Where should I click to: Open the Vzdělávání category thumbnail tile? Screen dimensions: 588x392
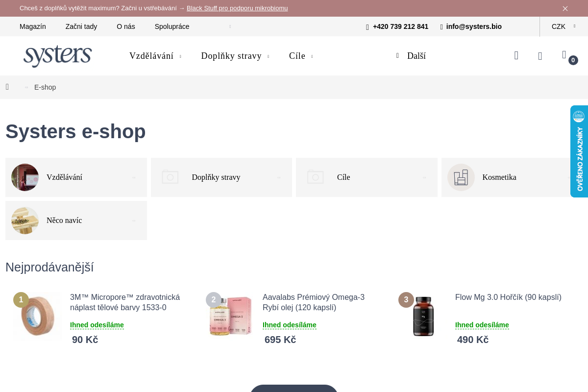(25, 177)
